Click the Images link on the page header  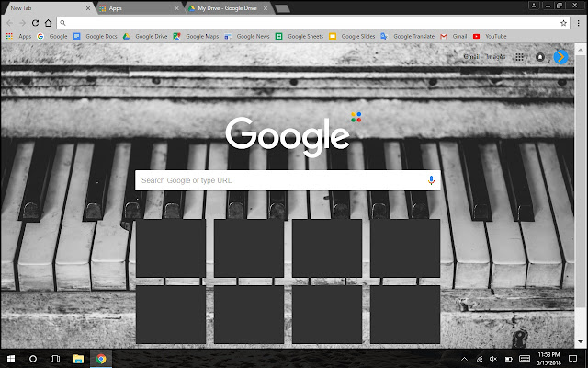pyautogui.click(x=496, y=57)
